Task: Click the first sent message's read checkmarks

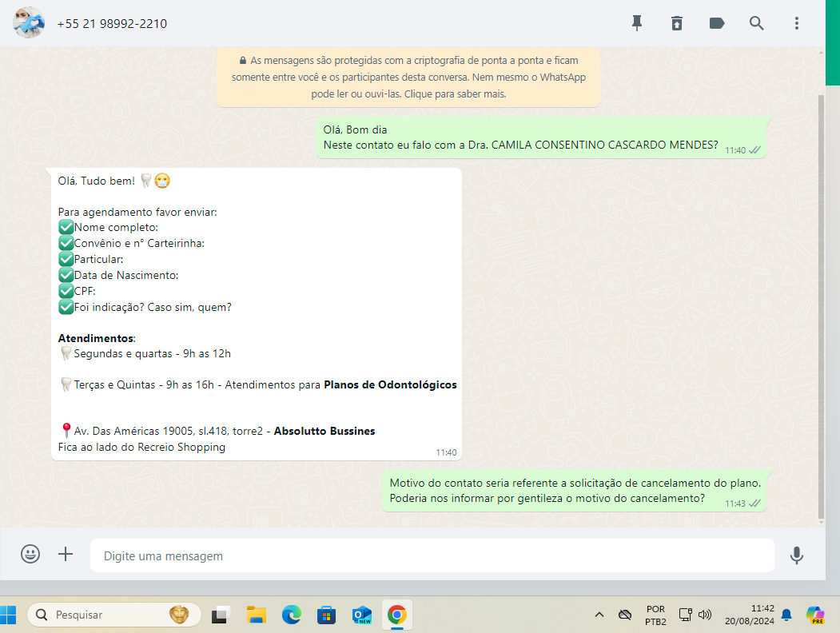Action: 754,150
